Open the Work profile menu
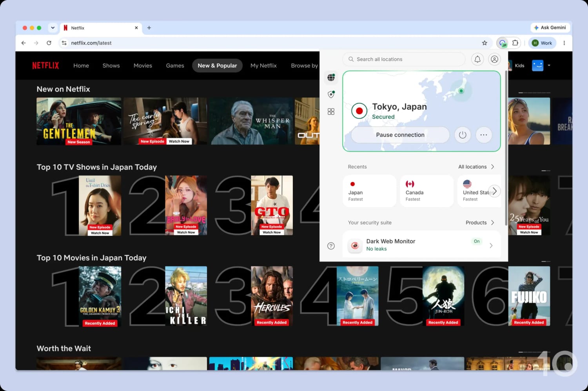The height and width of the screenshot is (391, 588). point(542,43)
